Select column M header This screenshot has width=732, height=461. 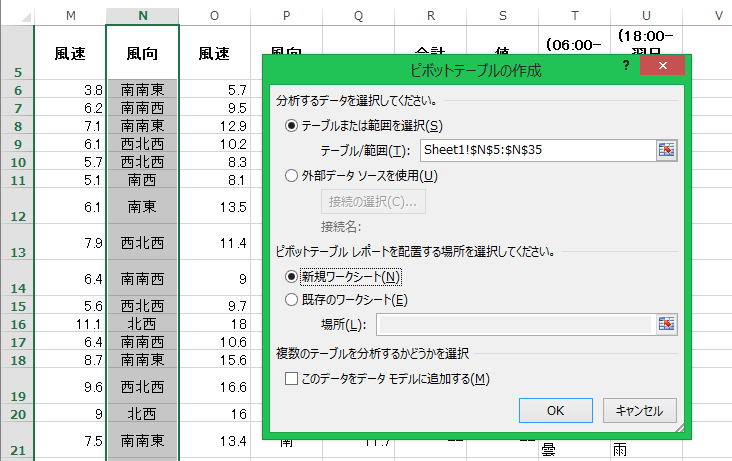pyautogui.click(x=70, y=14)
